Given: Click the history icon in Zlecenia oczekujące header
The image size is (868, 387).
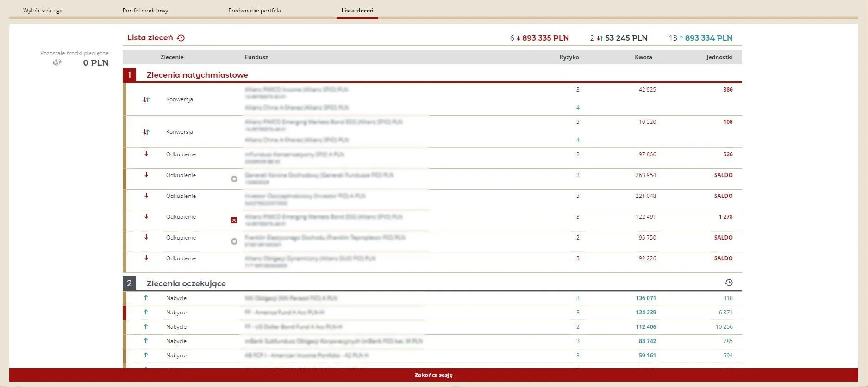Looking at the screenshot, I should [729, 283].
